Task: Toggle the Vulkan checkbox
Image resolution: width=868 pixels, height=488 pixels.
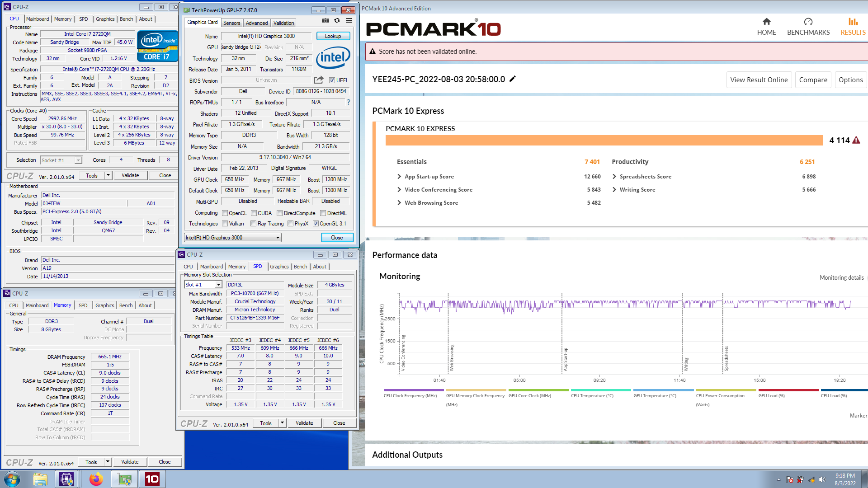Action: click(x=225, y=224)
